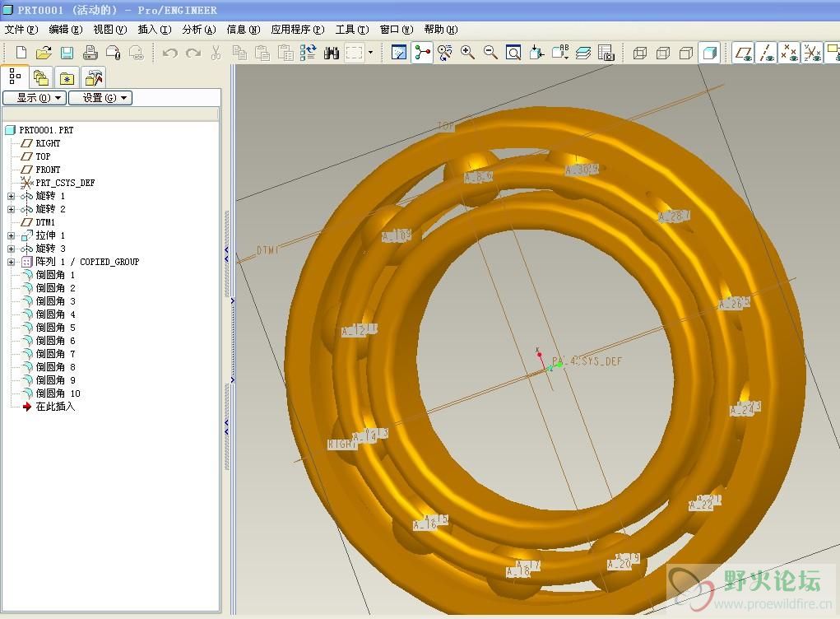
Task: Print the model with the printer icon
Action: pos(90,53)
